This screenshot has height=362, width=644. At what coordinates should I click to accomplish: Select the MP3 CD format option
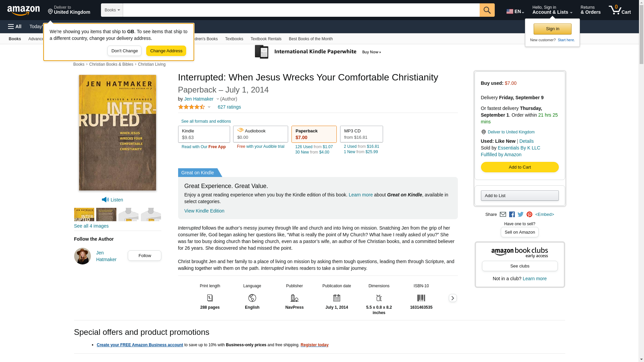[x=361, y=134]
